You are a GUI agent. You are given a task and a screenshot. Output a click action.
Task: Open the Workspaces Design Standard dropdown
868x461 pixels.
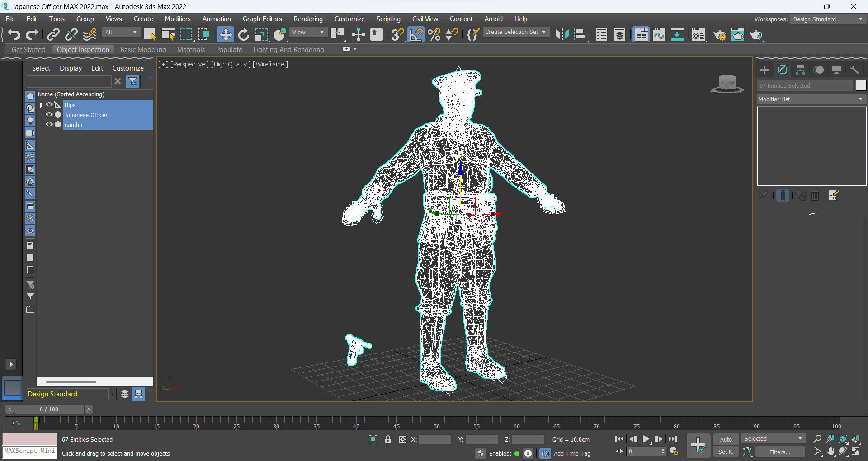click(x=828, y=19)
